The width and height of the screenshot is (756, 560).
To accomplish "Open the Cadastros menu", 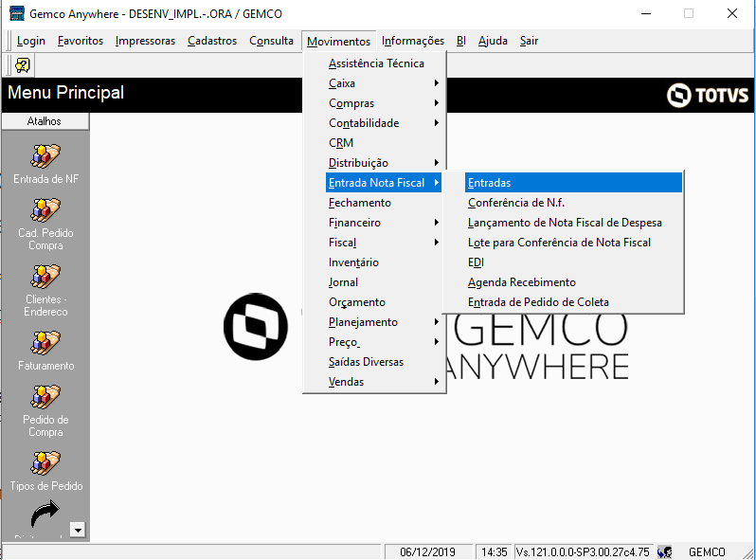I will click(x=212, y=41).
